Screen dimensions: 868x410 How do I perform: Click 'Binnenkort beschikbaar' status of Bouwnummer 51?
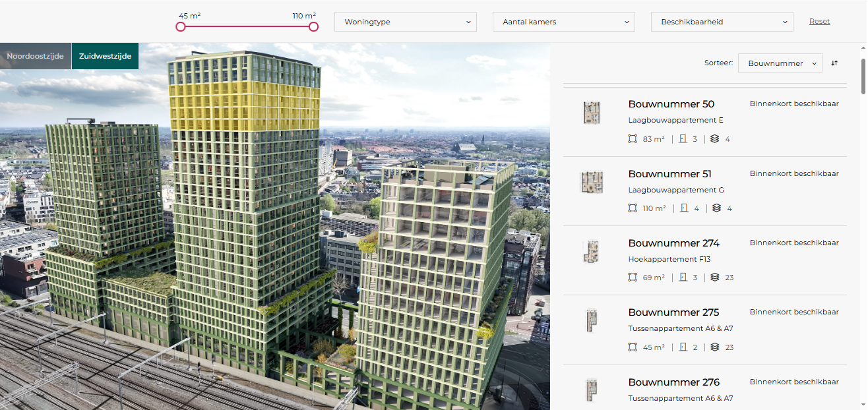(794, 174)
